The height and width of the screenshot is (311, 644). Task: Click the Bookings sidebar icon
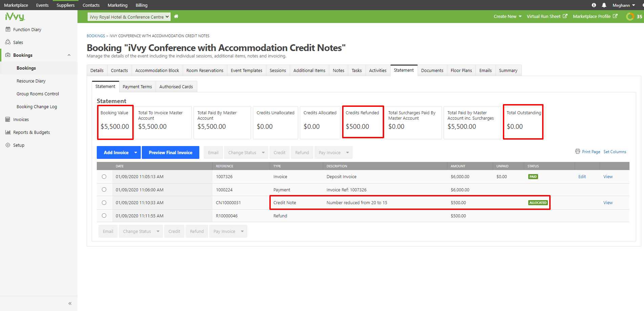tap(8, 55)
